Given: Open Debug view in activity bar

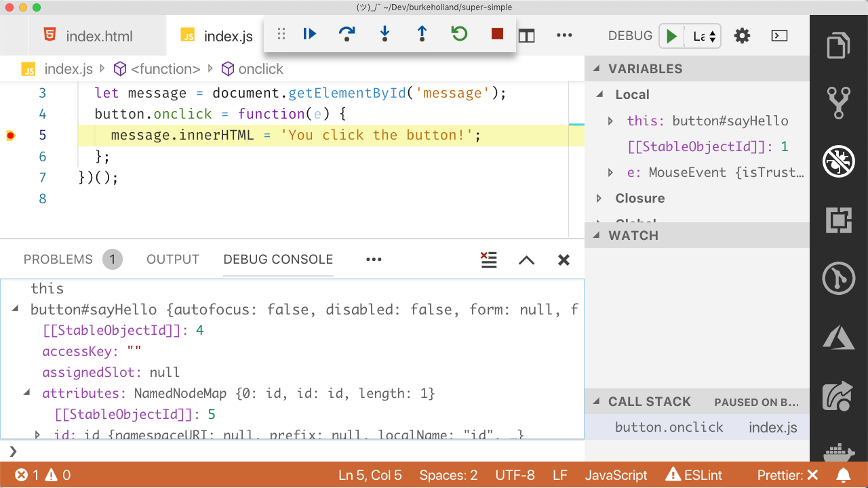Looking at the screenshot, I should (839, 161).
